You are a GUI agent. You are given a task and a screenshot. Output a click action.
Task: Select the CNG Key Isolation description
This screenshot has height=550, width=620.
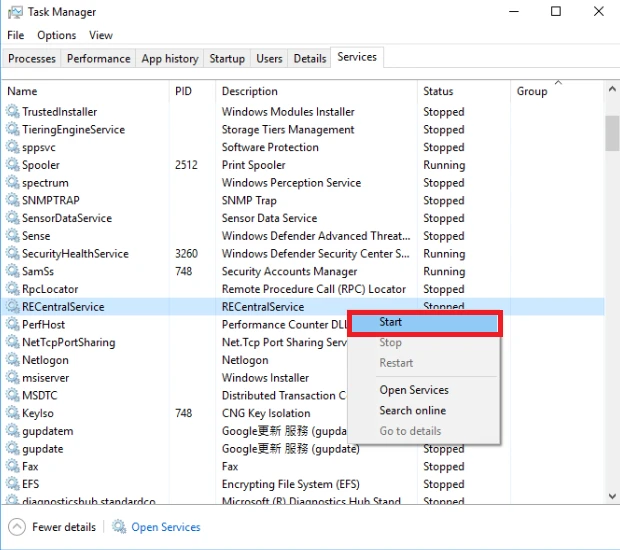(x=266, y=413)
